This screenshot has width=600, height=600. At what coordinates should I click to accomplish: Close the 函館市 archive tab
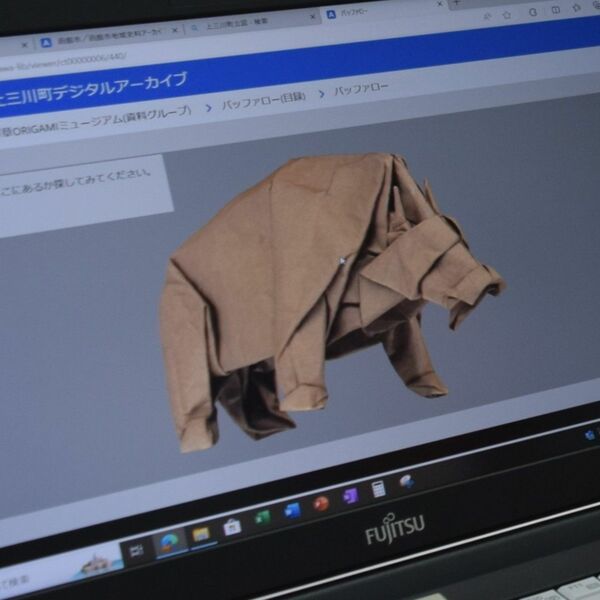(x=175, y=30)
